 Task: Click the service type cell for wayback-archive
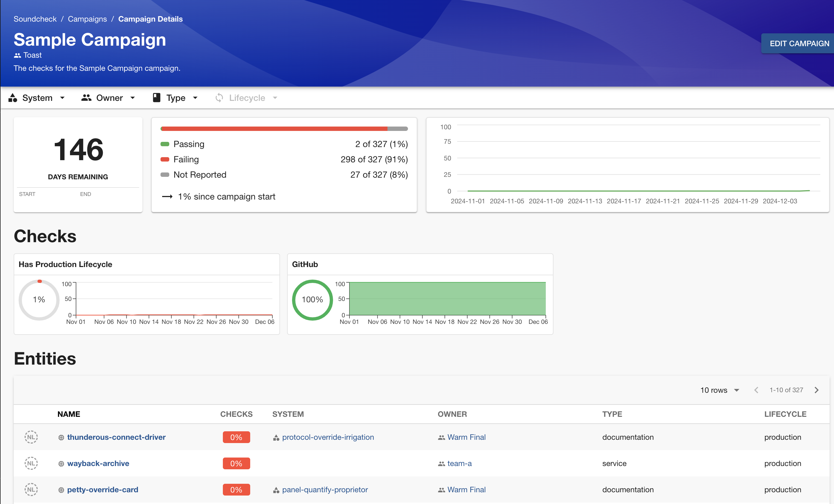pyautogui.click(x=614, y=463)
